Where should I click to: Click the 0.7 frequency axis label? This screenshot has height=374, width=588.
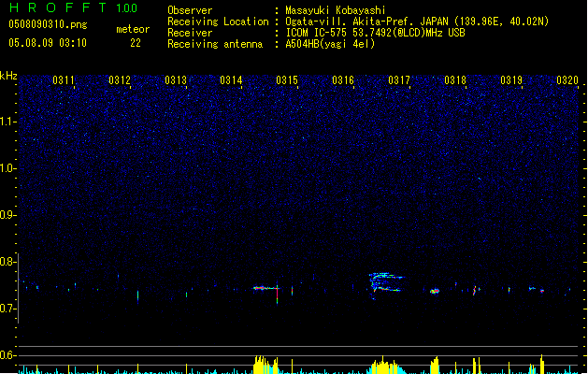coord(7,309)
